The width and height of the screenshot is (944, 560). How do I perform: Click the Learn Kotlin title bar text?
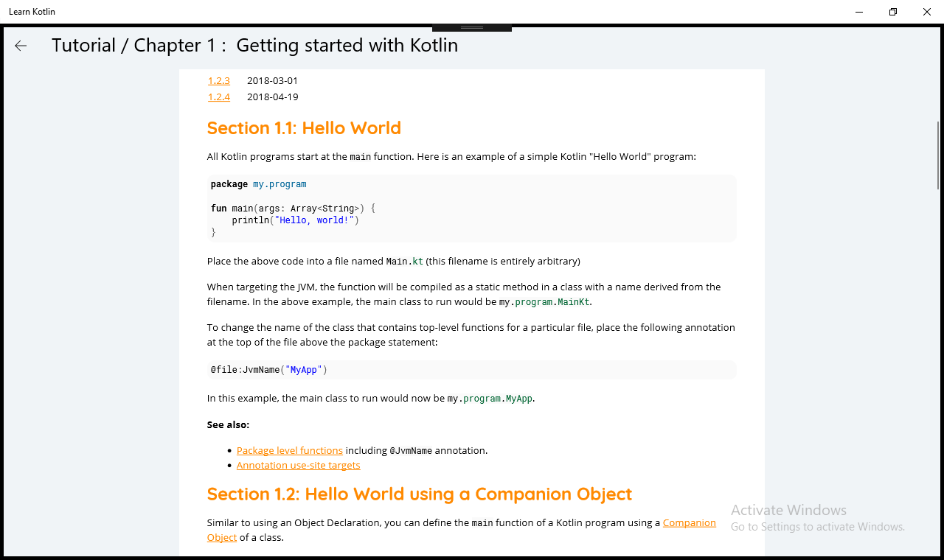(32, 12)
